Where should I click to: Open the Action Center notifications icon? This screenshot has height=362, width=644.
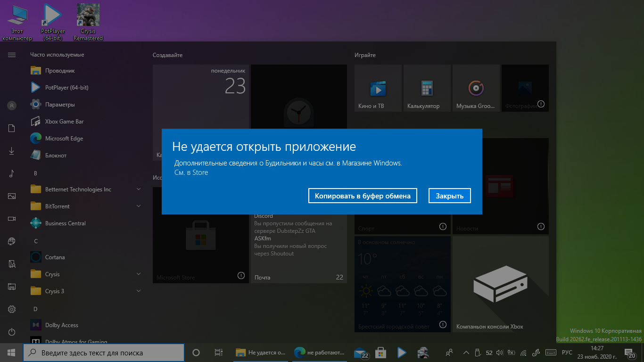(630, 353)
